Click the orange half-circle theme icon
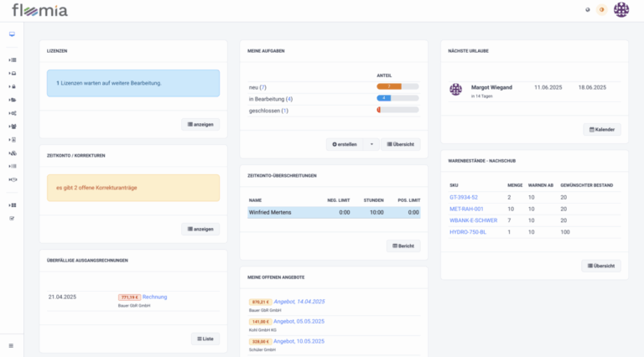 tap(601, 10)
